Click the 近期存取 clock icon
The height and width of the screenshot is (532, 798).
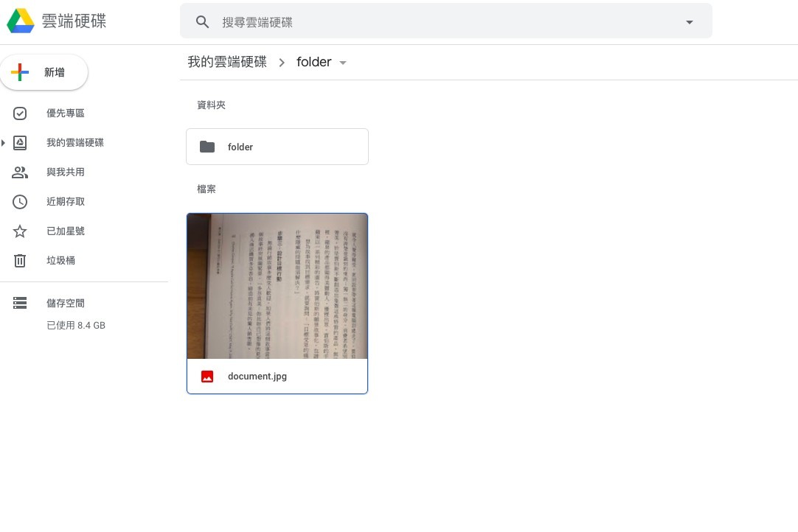(x=20, y=202)
